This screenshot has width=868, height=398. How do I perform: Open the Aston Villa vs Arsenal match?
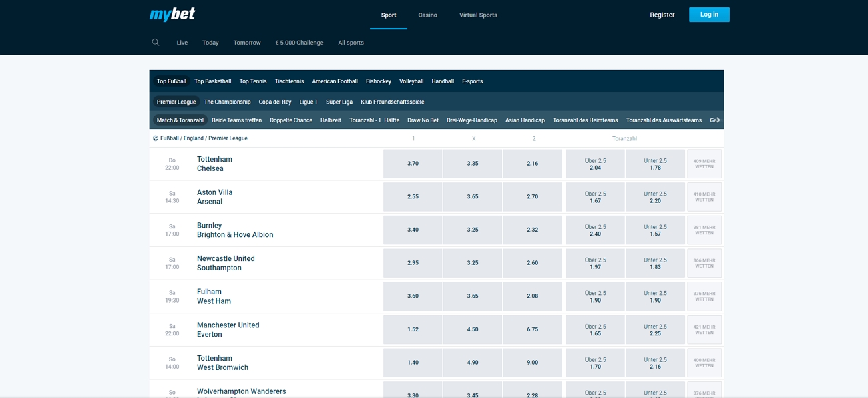[x=215, y=197]
